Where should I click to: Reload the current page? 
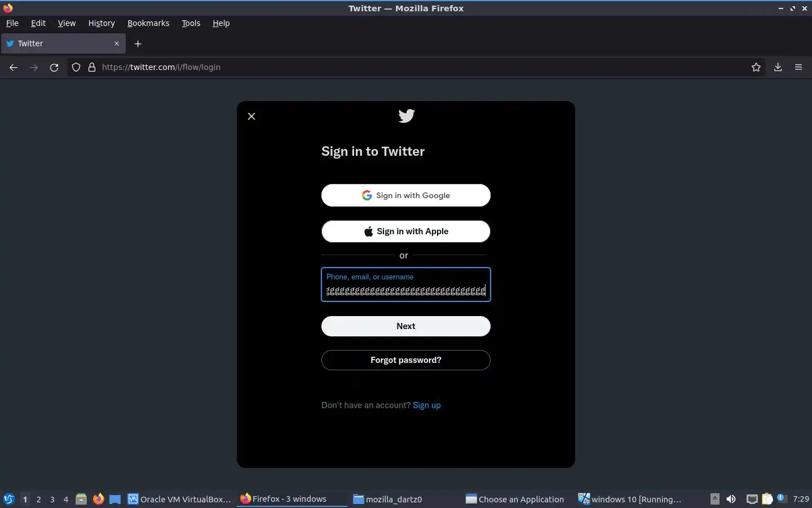[x=54, y=67]
